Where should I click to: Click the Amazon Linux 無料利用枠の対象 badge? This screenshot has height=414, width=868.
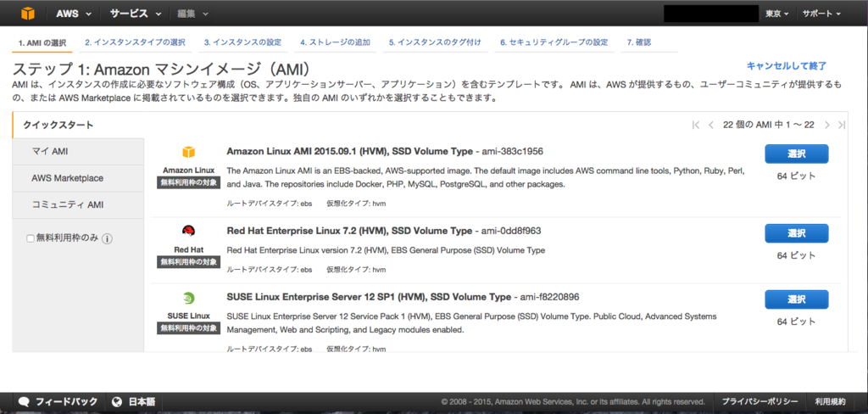[189, 183]
